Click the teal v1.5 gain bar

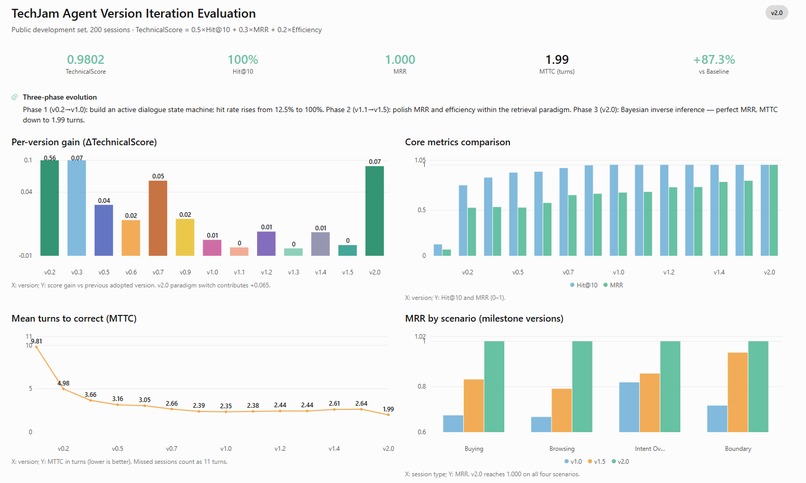tap(347, 250)
